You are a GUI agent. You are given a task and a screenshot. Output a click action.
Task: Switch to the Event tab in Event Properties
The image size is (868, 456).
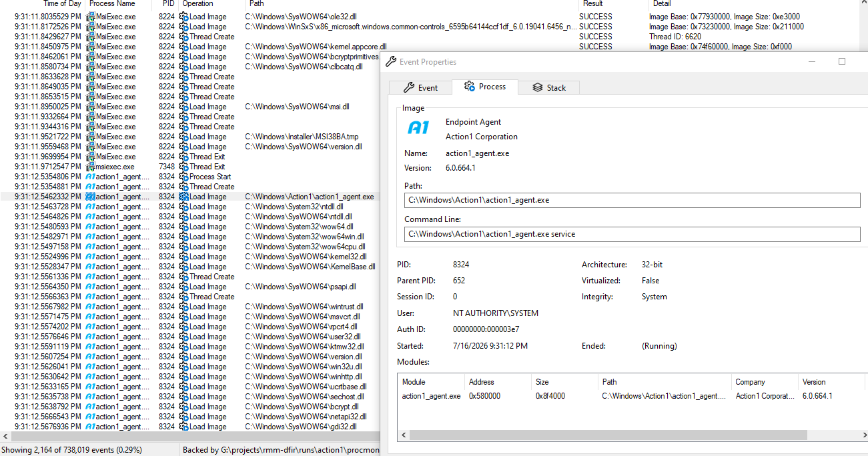pyautogui.click(x=420, y=87)
